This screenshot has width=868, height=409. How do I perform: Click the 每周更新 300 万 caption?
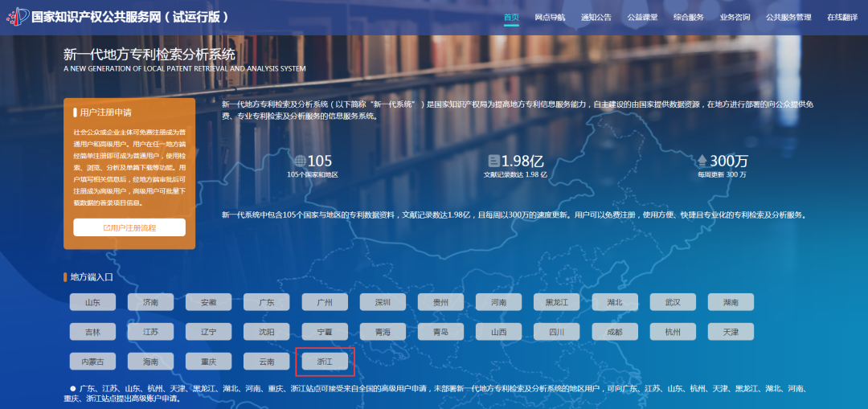[x=722, y=175]
